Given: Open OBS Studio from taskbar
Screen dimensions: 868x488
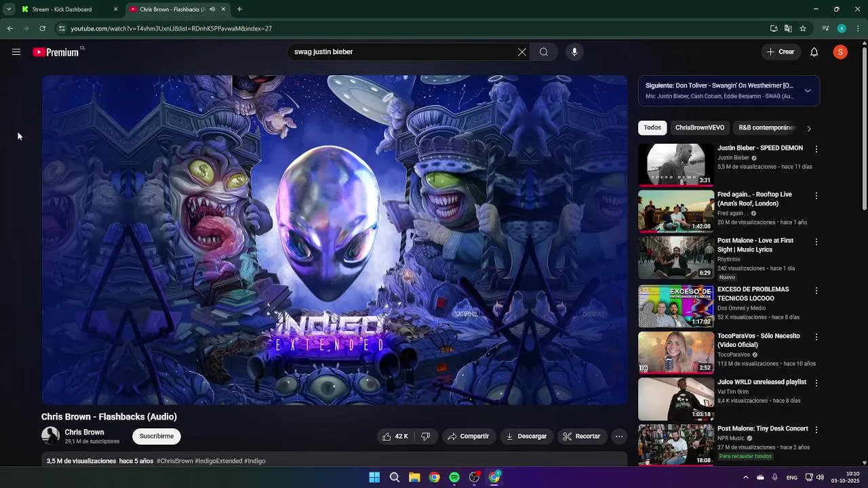Looking at the screenshot, I should click(x=474, y=478).
